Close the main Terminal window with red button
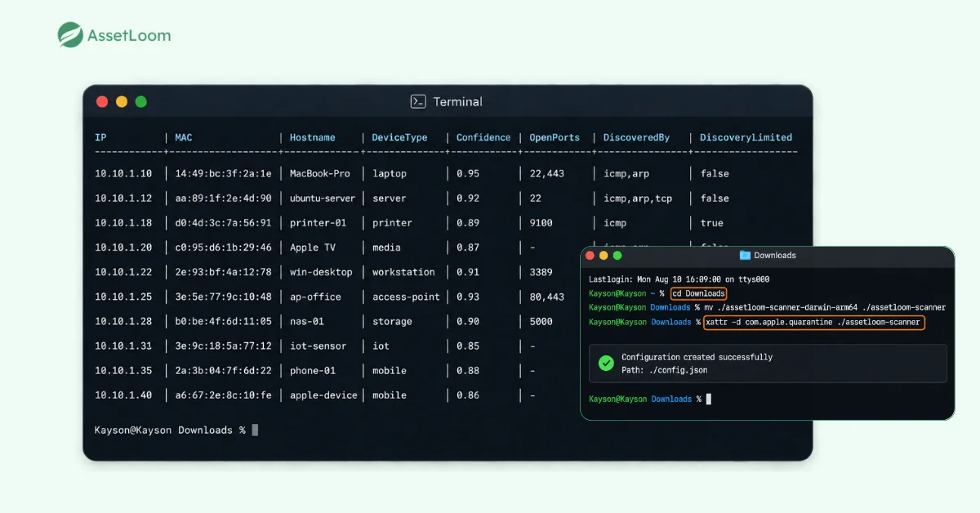Viewport: 980px width, 513px height. [x=102, y=102]
